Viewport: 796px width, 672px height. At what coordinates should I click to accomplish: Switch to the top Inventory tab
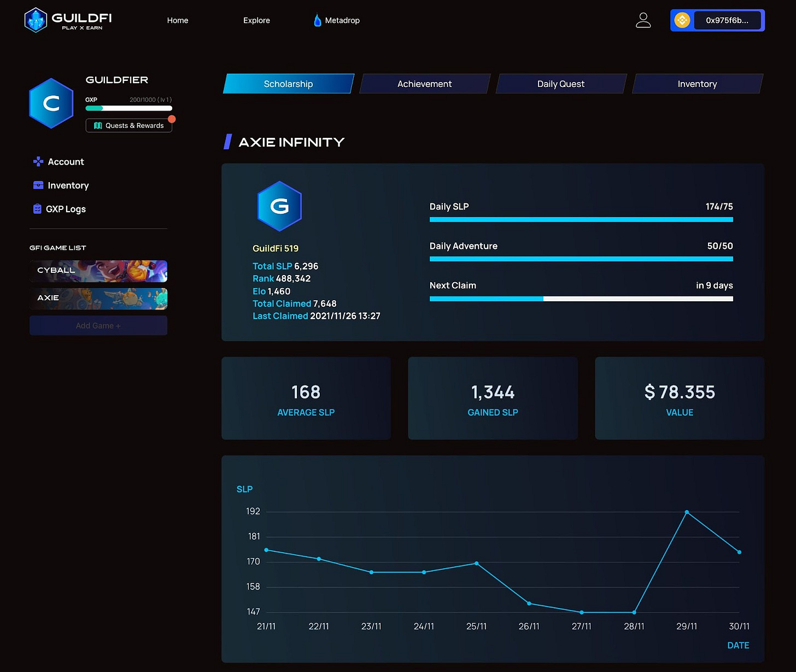pos(698,84)
